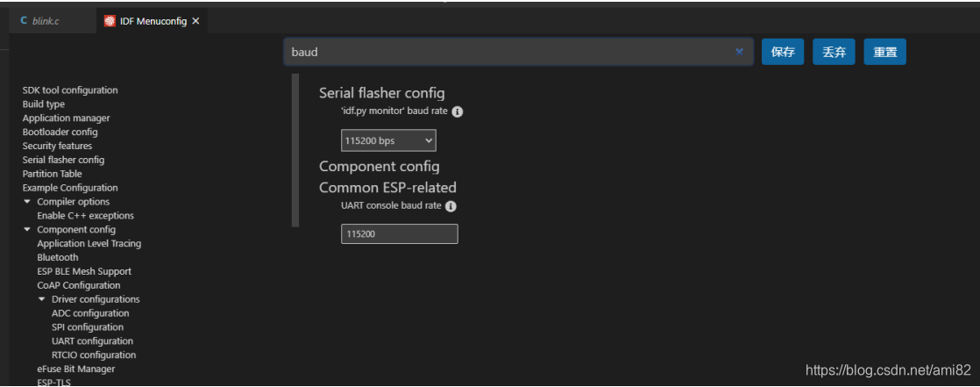Select Enable C++ exceptions entry
Viewport: 980px width, 387px height.
pyautogui.click(x=86, y=215)
